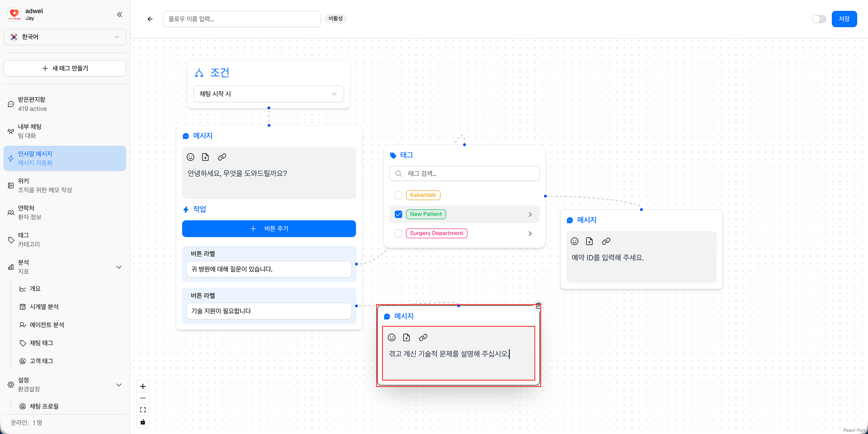This screenshot has width=868, height=434.
Task: Open the 채팅 시작 시 condition dropdown
Action: click(269, 94)
